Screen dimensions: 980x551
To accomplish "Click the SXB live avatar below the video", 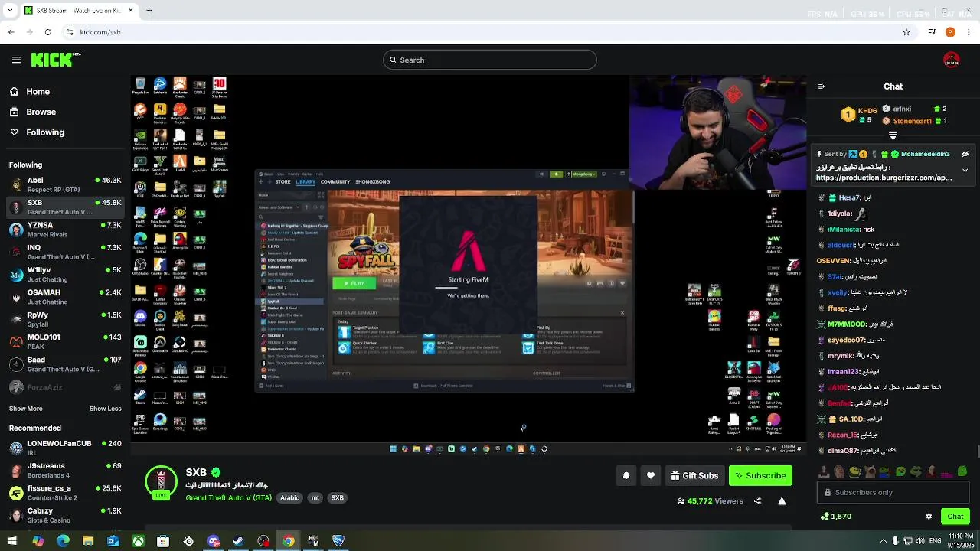I will point(161,482).
